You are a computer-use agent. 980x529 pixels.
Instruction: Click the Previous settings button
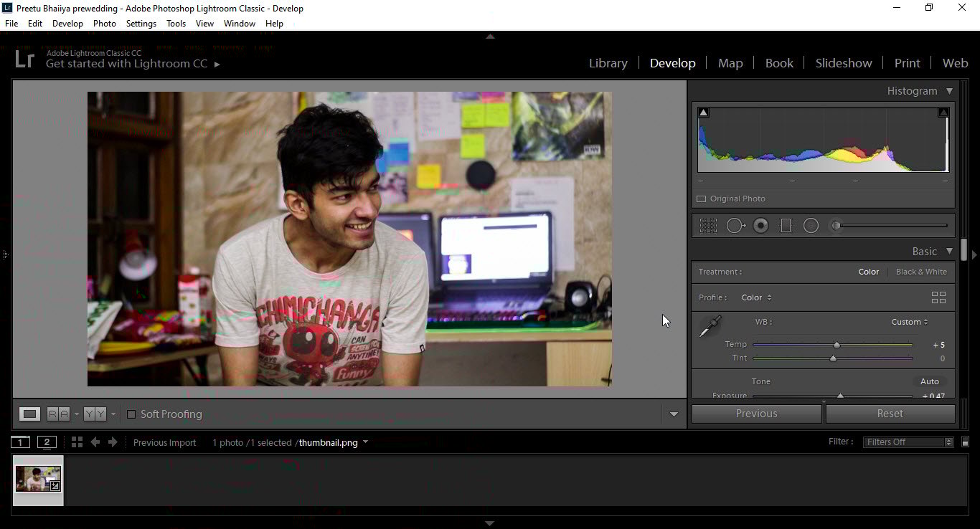click(x=756, y=414)
